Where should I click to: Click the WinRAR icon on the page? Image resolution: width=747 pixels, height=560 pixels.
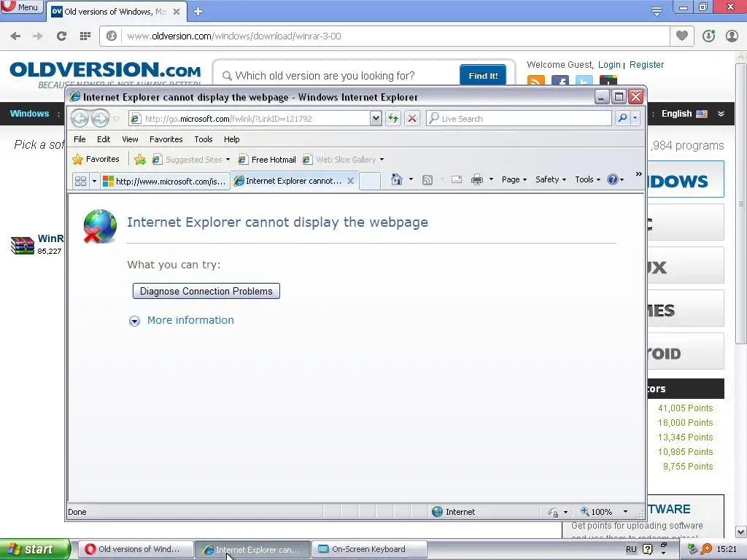point(23,246)
